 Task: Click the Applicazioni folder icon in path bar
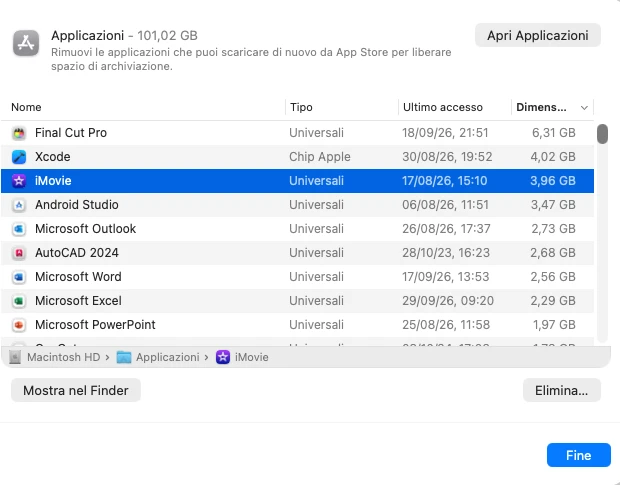coord(124,357)
